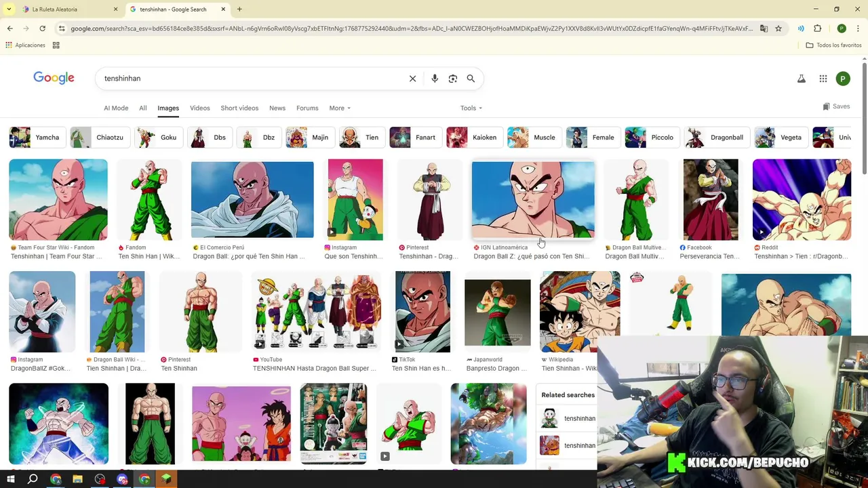Start voice search with the microphone icon

point(435,79)
